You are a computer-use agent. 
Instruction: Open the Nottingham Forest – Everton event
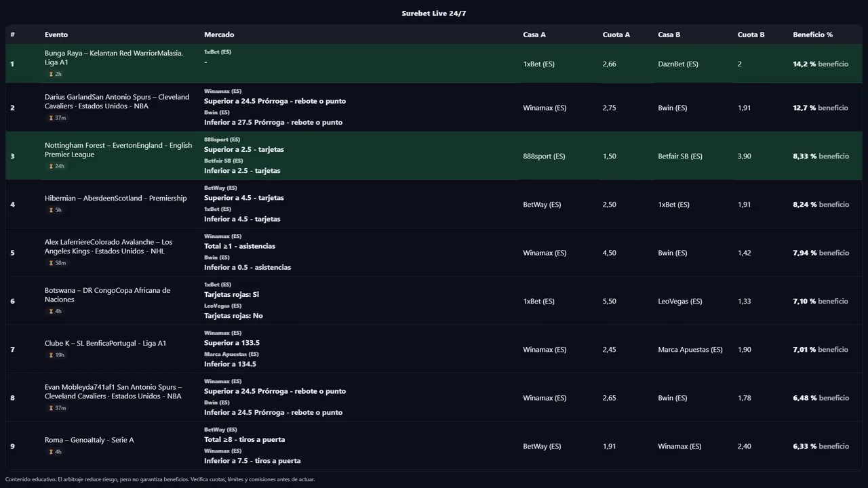coord(118,150)
